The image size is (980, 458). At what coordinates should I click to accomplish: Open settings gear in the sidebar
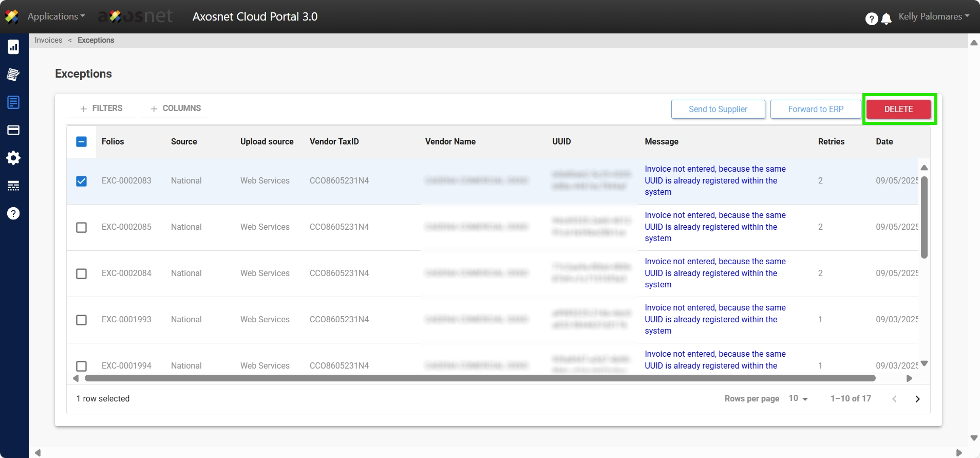click(13, 158)
